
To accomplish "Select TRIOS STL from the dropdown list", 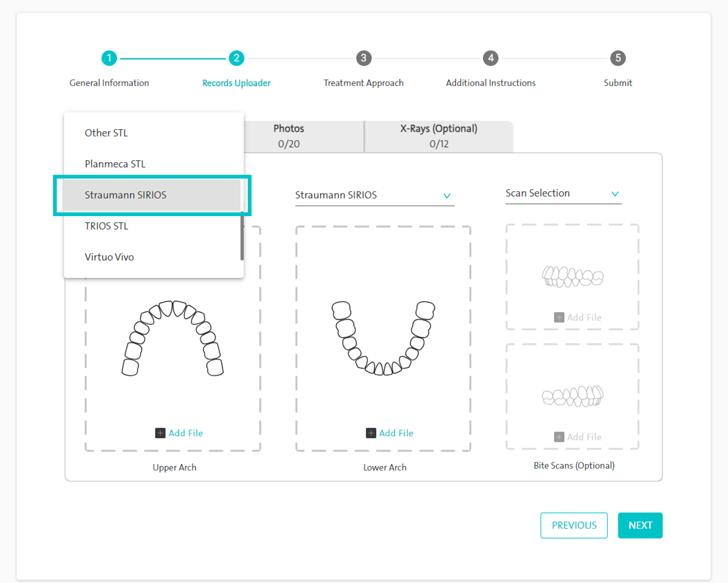I will pyautogui.click(x=152, y=226).
